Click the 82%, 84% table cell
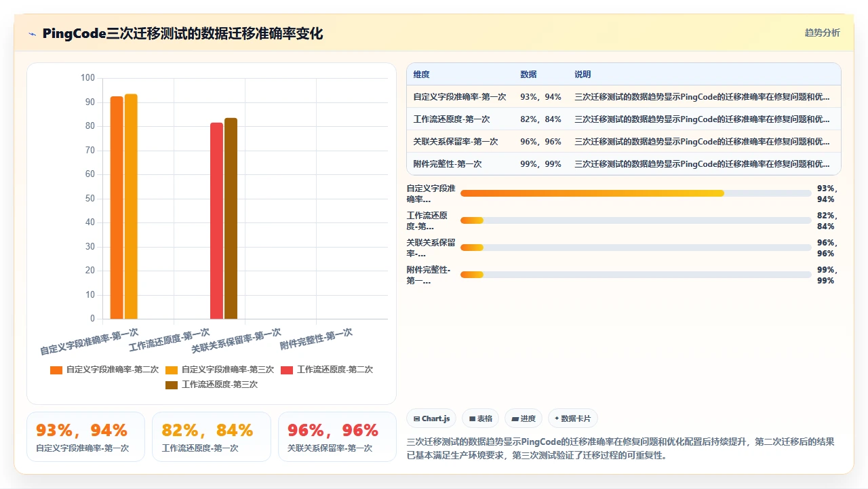Image resolution: width=868 pixels, height=489 pixels. click(x=540, y=119)
